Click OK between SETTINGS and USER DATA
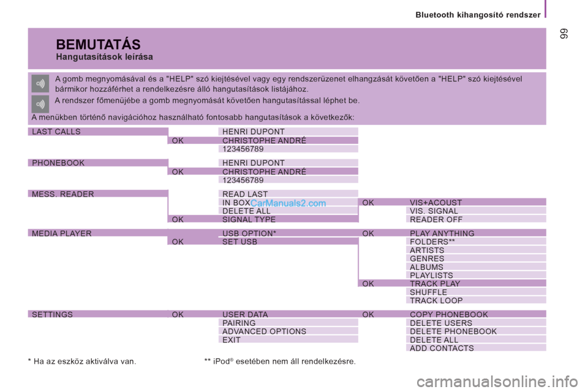 click(x=178, y=314)
